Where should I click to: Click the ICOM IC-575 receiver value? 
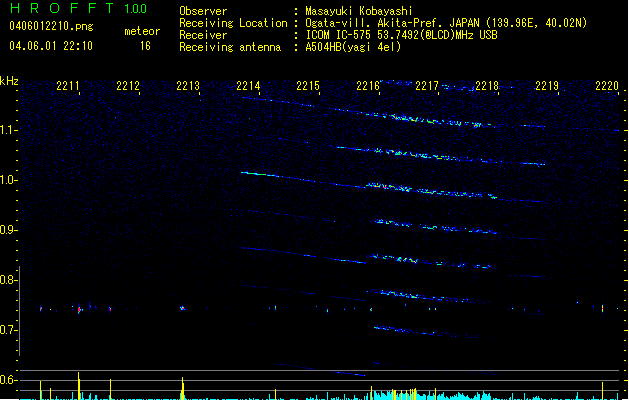click(401, 35)
